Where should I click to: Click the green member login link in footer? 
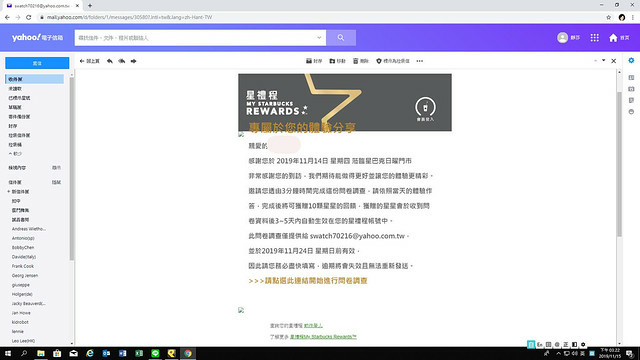(313, 326)
